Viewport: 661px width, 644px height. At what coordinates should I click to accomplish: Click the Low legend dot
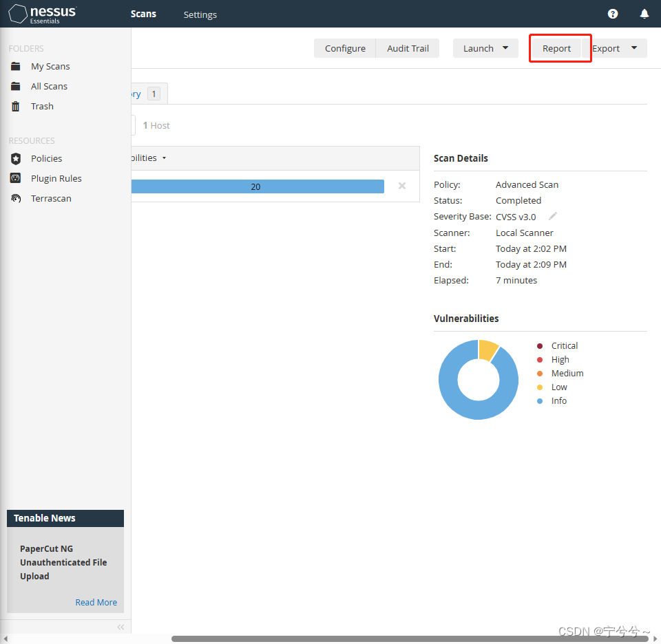coord(540,387)
